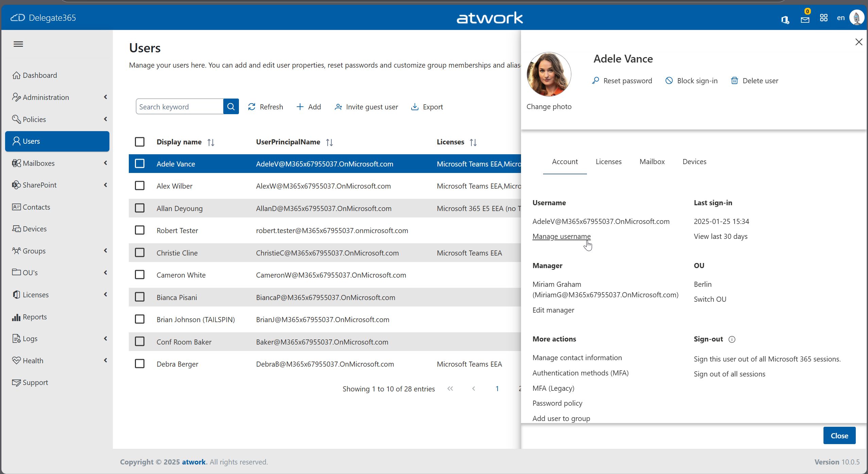The width and height of the screenshot is (868, 474).
Task: Click the Reset password key icon
Action: click(595, 81)
